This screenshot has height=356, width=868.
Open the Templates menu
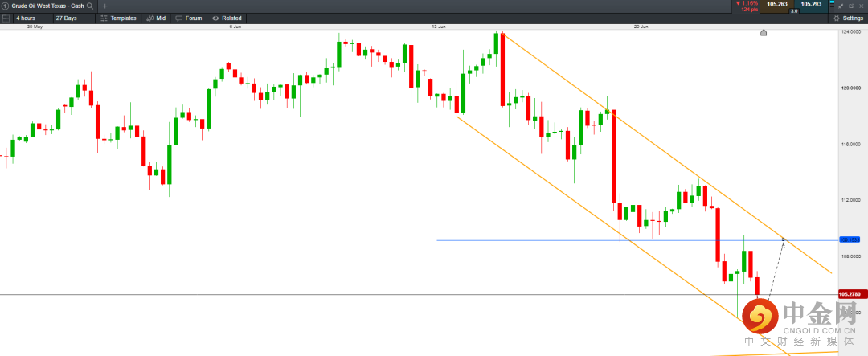[119, 18]
